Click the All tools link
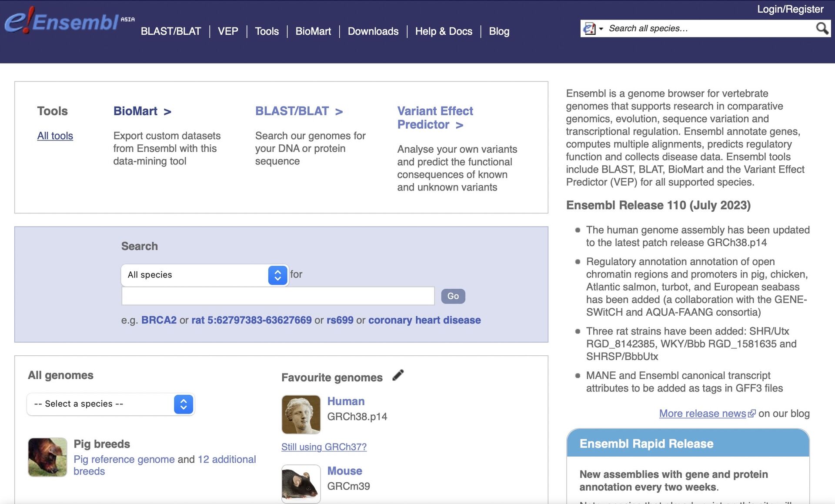835x504 pixels. tap(55, 136)
